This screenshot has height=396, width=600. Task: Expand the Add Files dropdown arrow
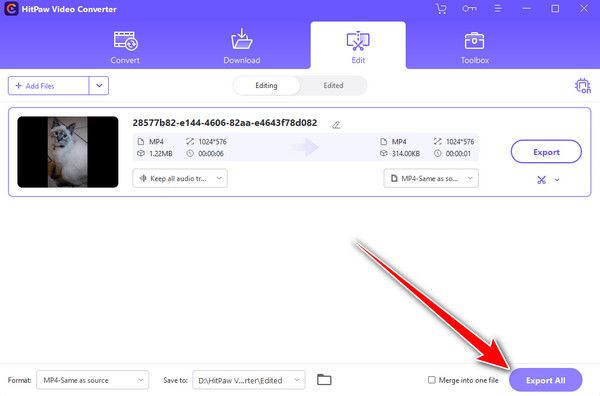[x=99, y=86]
